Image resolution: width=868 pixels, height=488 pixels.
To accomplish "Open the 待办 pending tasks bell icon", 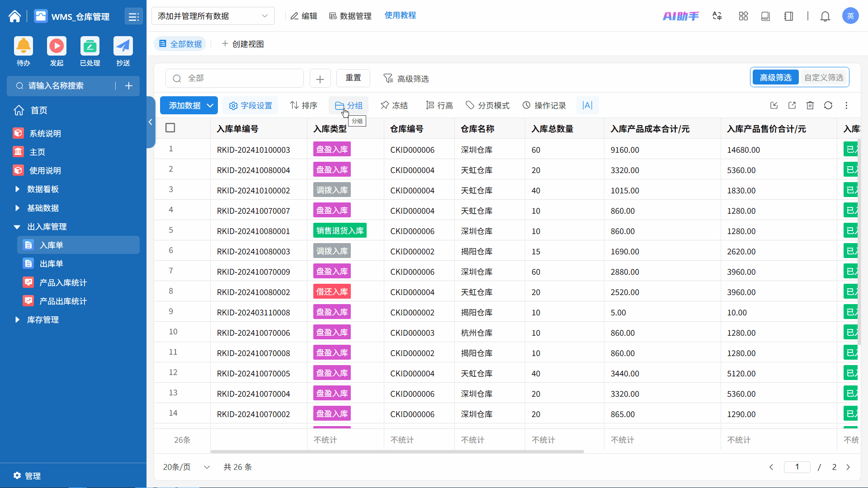I will tap(24, 46).
